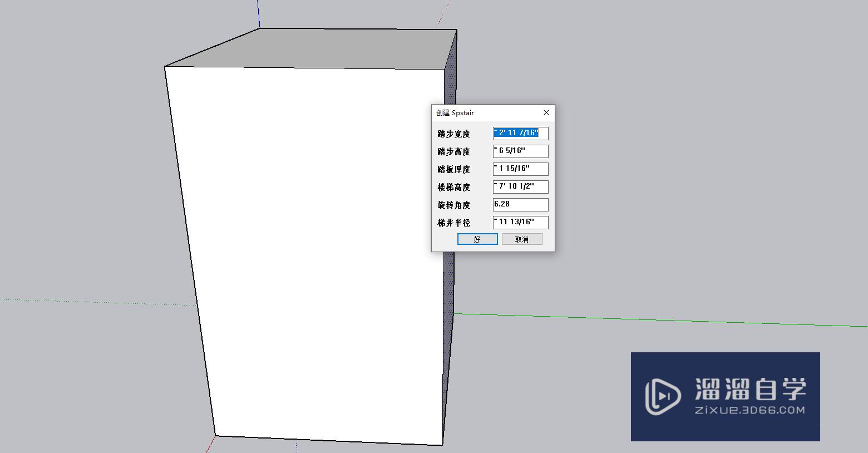Click the 旋转角度 label
Image resolution: width=868 pixels, height=453 pixels.
pyautogui.click(x=454, y=205)
